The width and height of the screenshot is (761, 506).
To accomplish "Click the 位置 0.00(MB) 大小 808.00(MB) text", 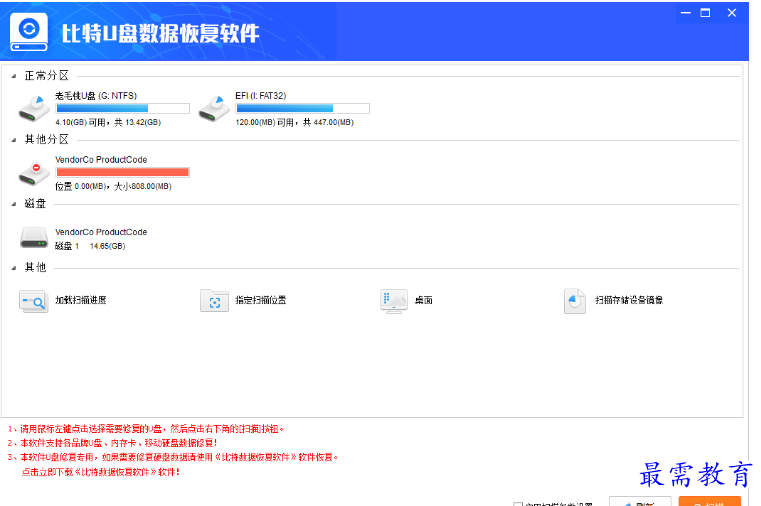I will tap(113, 186).
